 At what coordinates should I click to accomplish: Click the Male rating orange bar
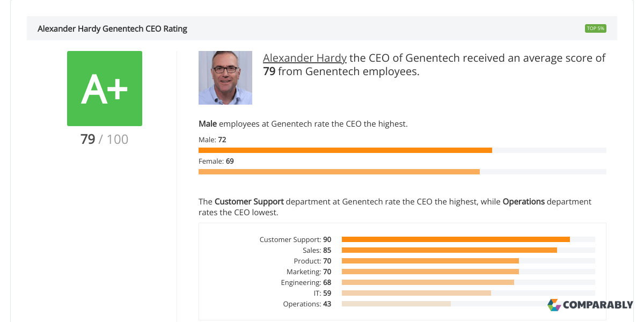pos(345,150)
